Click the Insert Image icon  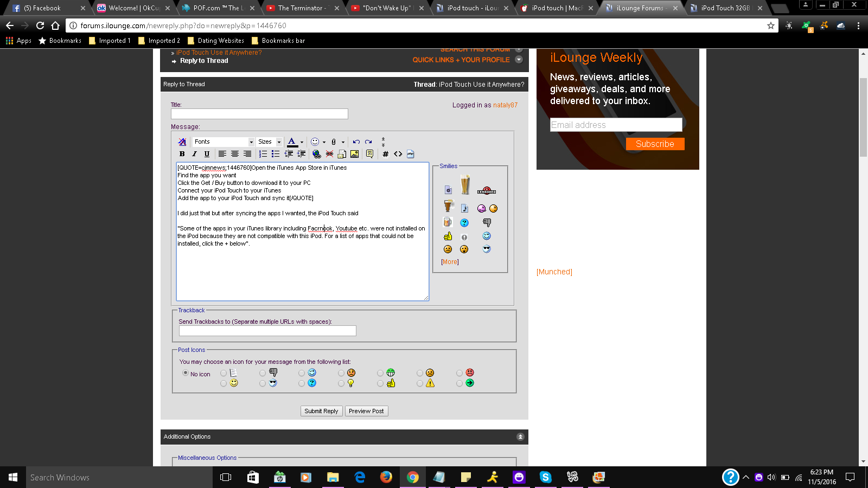point(354,154)
